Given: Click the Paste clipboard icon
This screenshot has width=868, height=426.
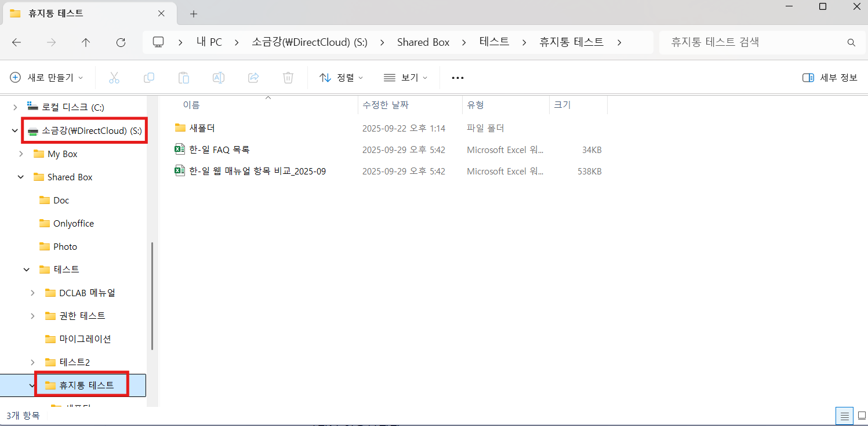Looking at the screenshot, I should pyautogui.click(x=184, y=78).
